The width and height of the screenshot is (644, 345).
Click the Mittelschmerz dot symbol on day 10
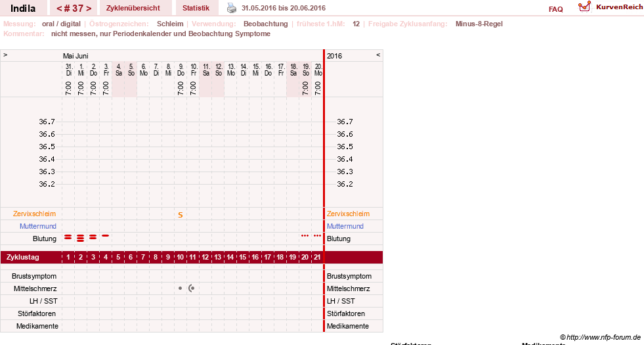click(x=181, y=288)
